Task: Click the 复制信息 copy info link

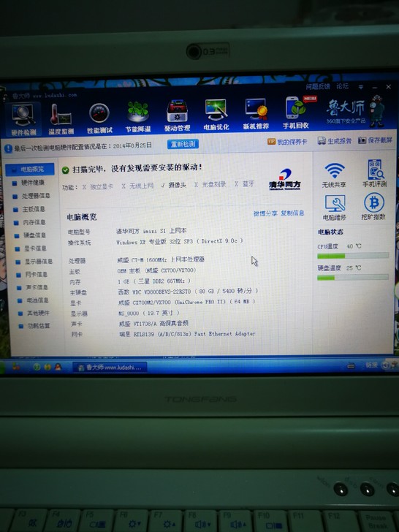Action: [292, 213]
